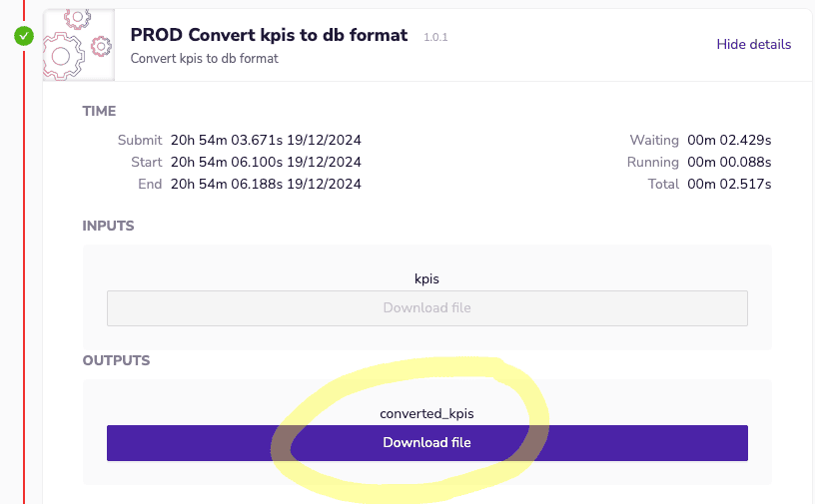
Task: Select the End timestamp value
Action: (x=266, y=184)
